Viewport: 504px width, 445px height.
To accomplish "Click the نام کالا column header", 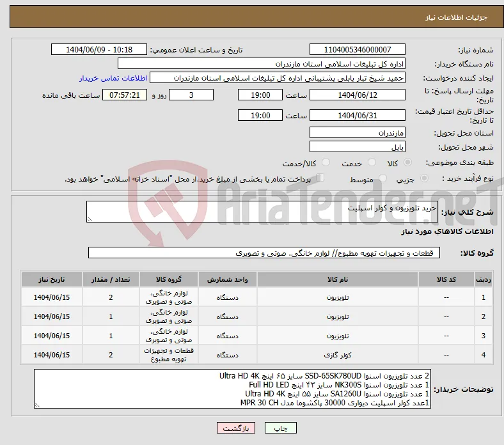I will point(338,279).
